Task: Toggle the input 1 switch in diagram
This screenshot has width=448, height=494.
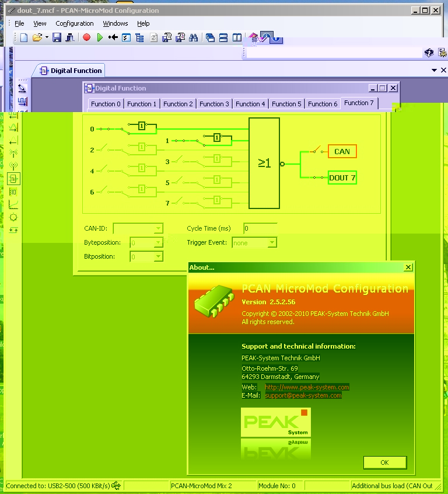Action: 180,141
